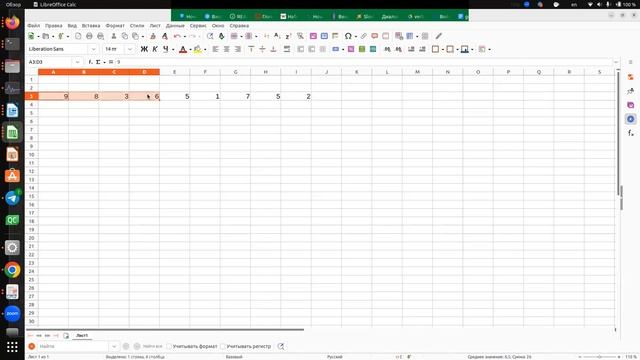
Task: Click the Undo arrow icon
Action: 177,36
